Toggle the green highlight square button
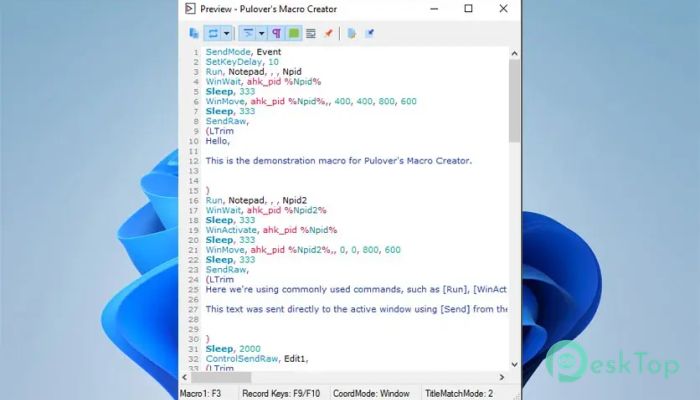 294,33
